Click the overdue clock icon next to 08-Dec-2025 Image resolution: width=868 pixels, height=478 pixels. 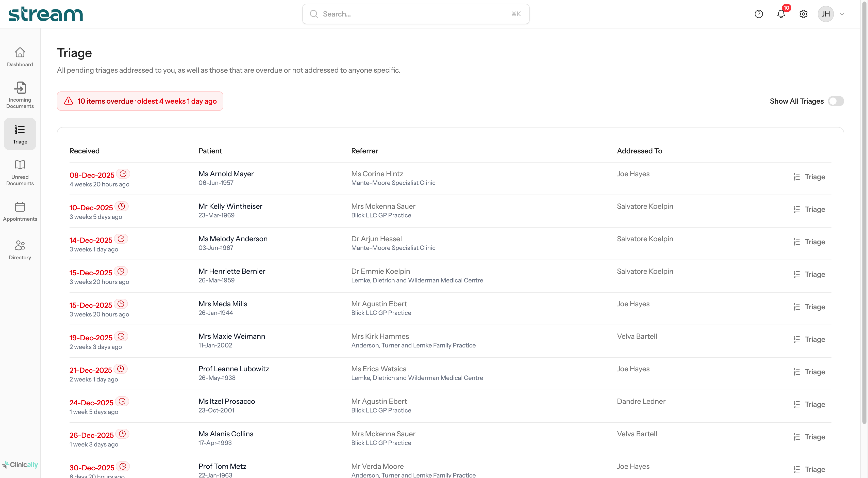pos(123,174)
